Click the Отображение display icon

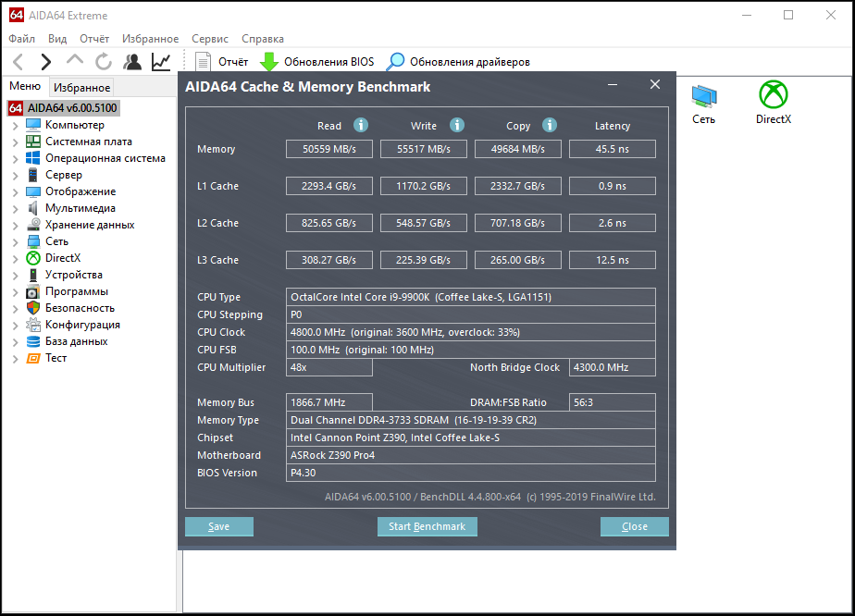pyautogui.click(x=33, y=191)
